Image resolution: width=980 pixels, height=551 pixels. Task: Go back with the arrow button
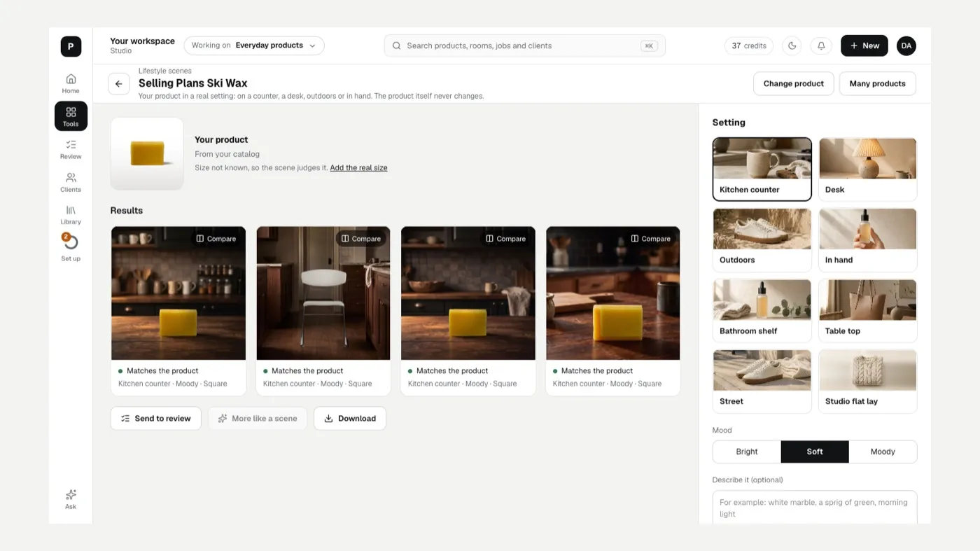click(x=119, y=83)
